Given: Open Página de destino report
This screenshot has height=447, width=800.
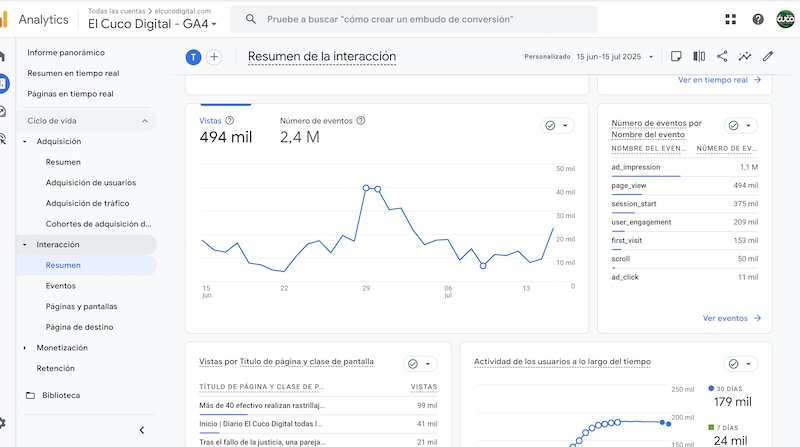Looking at the screenshot, I should pos(79,327).
